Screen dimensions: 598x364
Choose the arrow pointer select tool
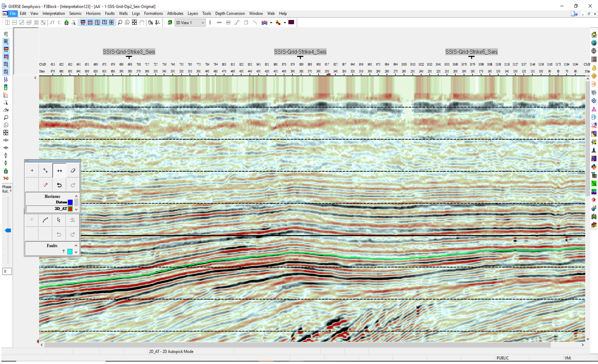(59, 220)
